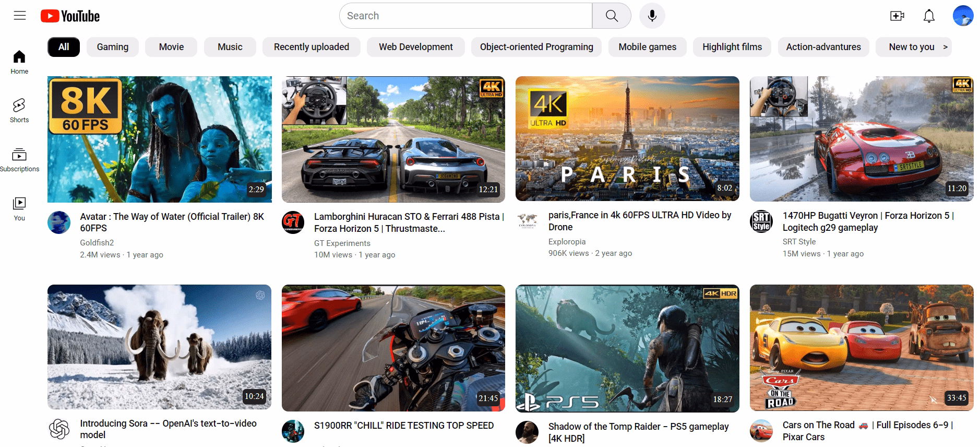Open the account profile avatar
This screenshot has width=980, height=447.
tap(963, 16)
